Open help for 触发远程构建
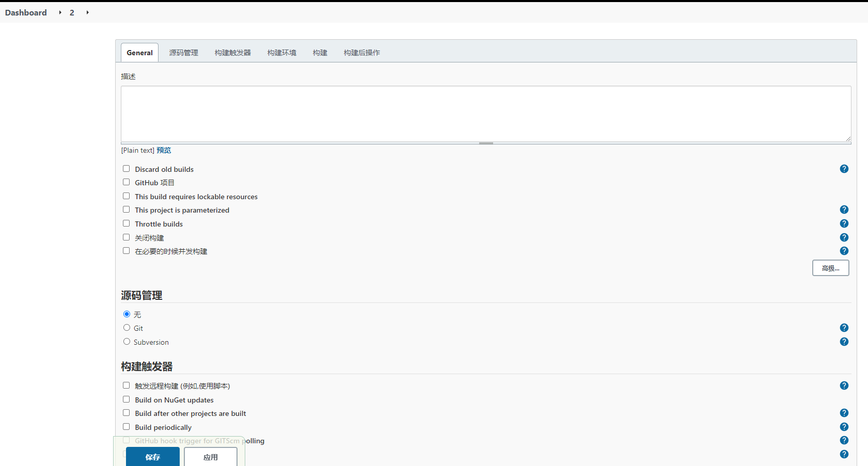The height and width of the screenshot is (466, 868). (x=844, y=385)
